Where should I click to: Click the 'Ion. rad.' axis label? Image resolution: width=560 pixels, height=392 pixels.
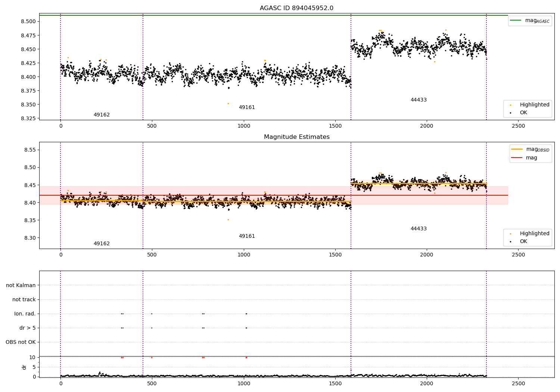(25, 314)
